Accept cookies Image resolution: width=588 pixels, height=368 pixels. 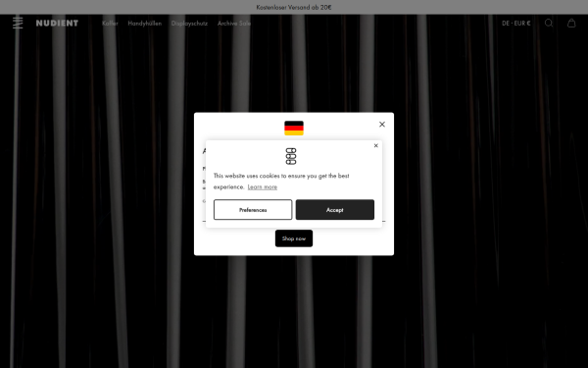pos(335,210)
